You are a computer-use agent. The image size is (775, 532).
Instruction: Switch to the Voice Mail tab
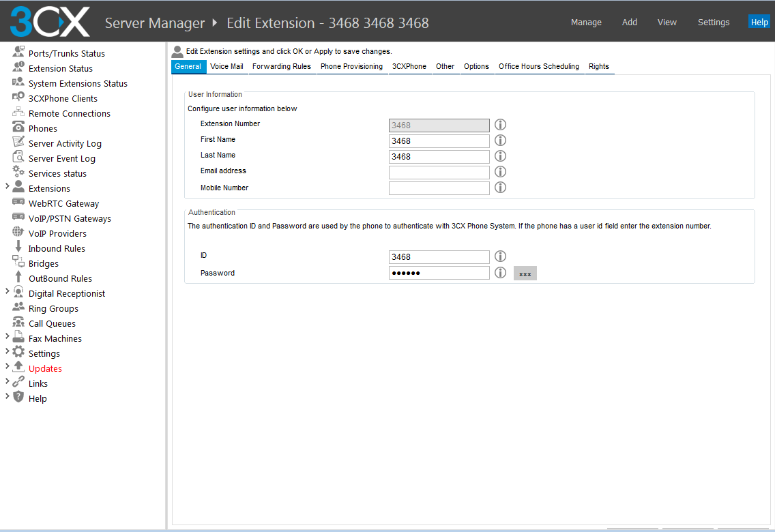pyautogui.click(x=226, y=66)
